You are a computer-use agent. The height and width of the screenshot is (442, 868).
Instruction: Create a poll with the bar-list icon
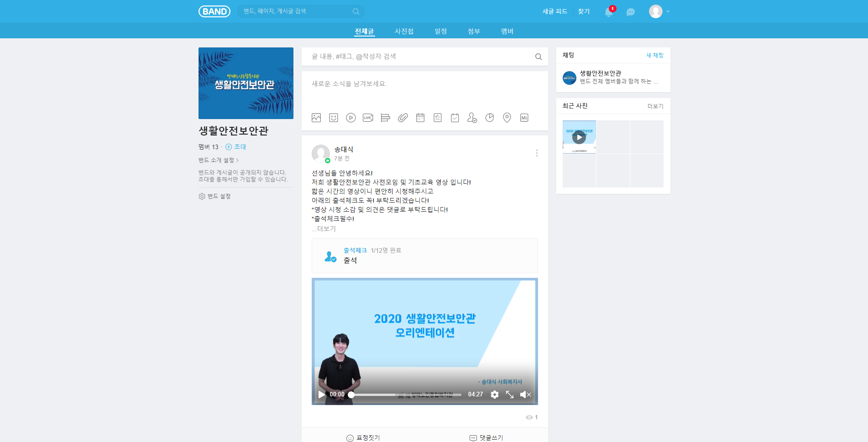386,118
